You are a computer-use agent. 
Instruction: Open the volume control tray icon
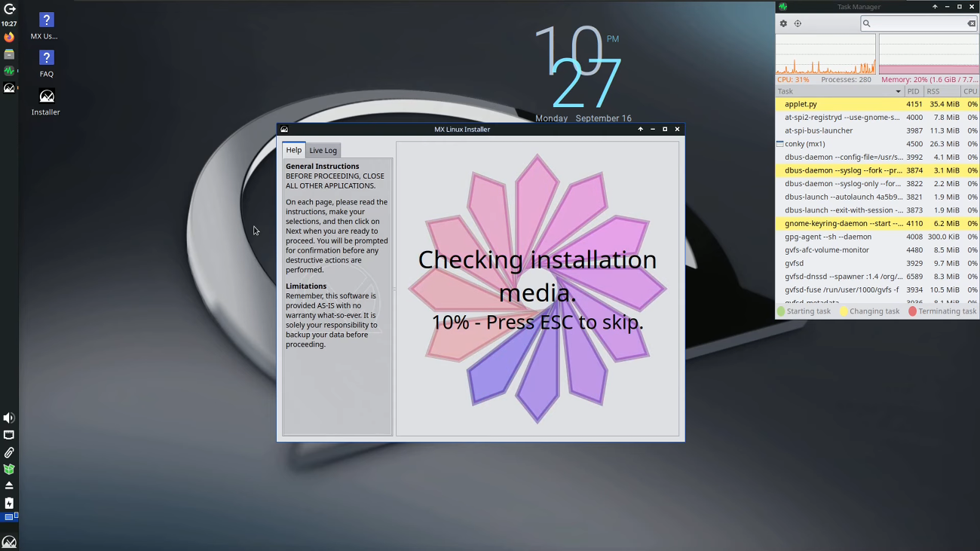(9, 418)
